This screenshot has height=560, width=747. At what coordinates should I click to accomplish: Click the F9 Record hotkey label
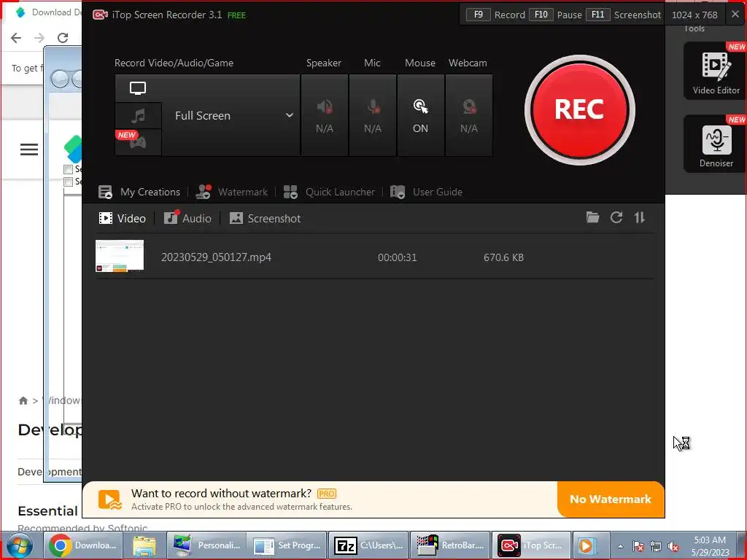(495, 15)
